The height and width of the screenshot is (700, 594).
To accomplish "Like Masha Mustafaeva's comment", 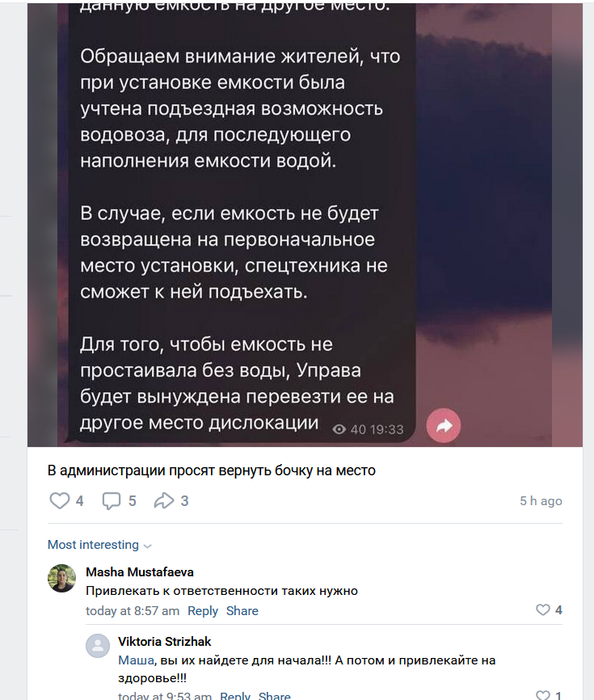I will click(x=549, y=609).
